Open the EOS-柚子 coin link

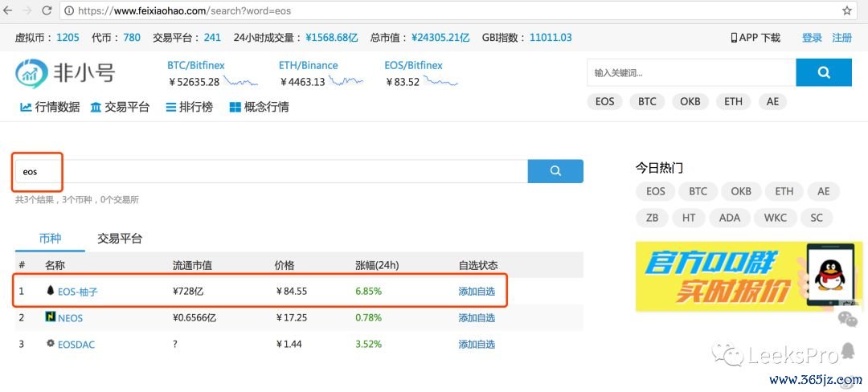click(x=77, y=292)
